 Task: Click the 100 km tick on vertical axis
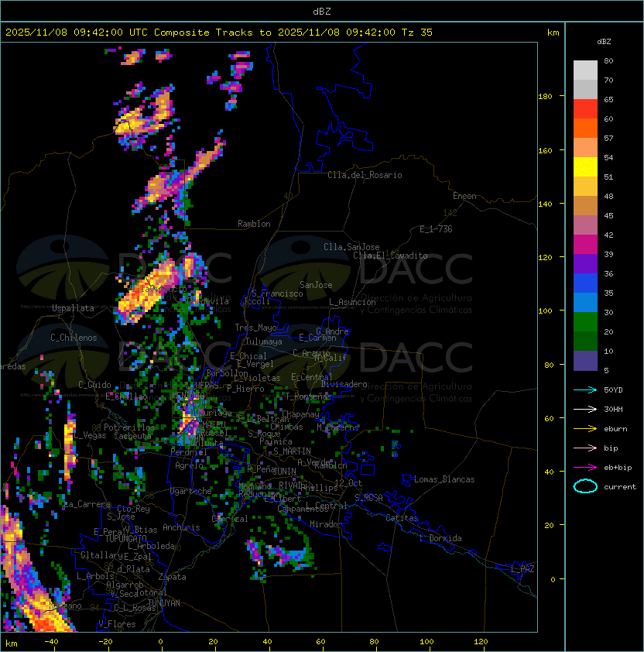coord(545,311)
